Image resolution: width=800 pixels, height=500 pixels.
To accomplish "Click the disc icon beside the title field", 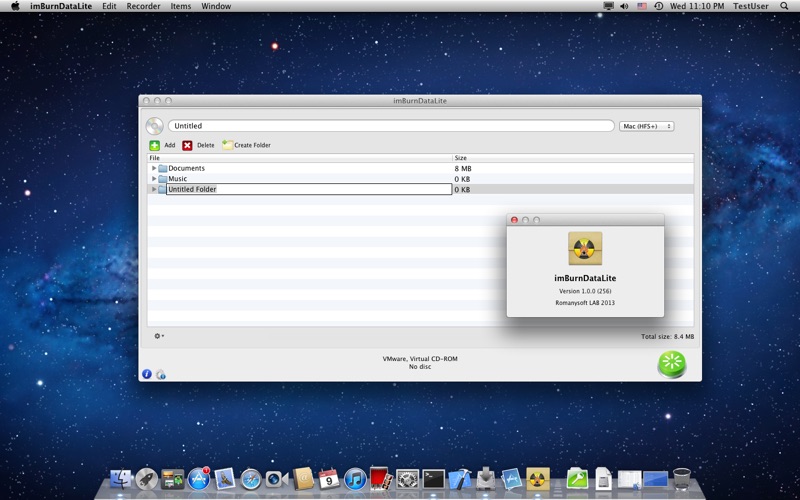I will [x=154, y=126].
